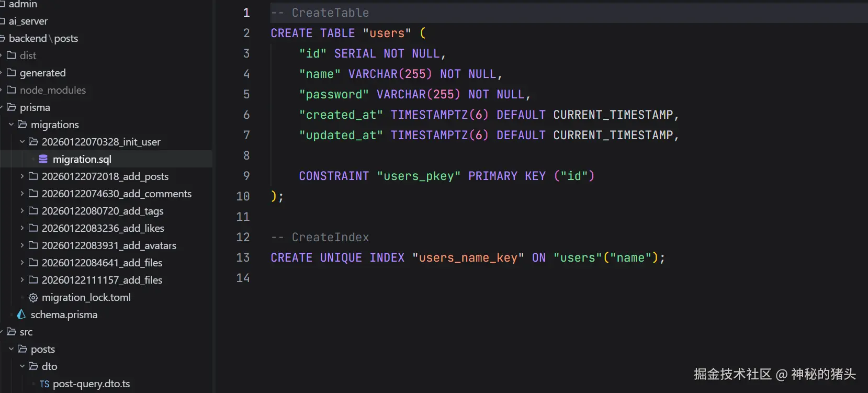Click the folder icon of 20260122084641_add_files
The width and height of the screenshot is (868, 393).
pyautogui.click(x=33, y=263)
